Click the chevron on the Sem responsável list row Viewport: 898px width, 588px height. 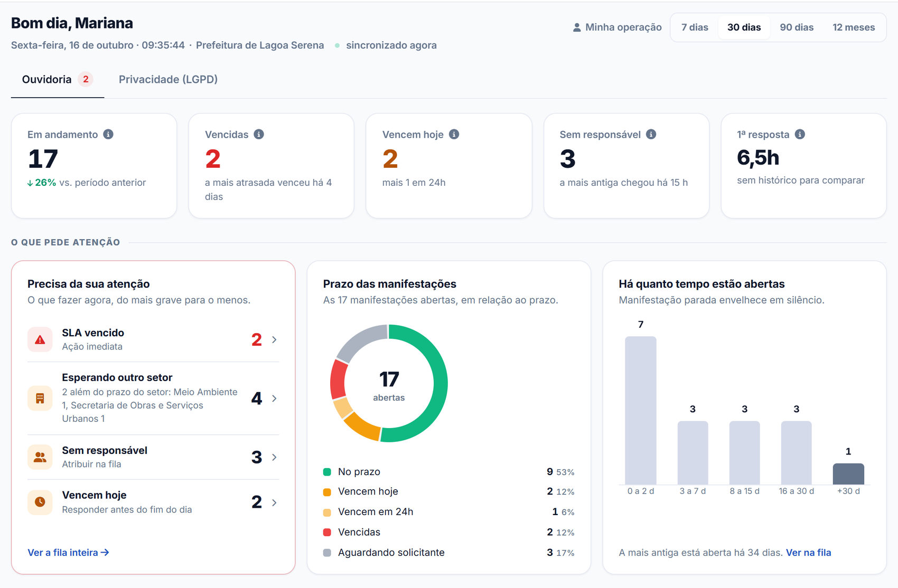pyautogui.click(x=274, y=457)
